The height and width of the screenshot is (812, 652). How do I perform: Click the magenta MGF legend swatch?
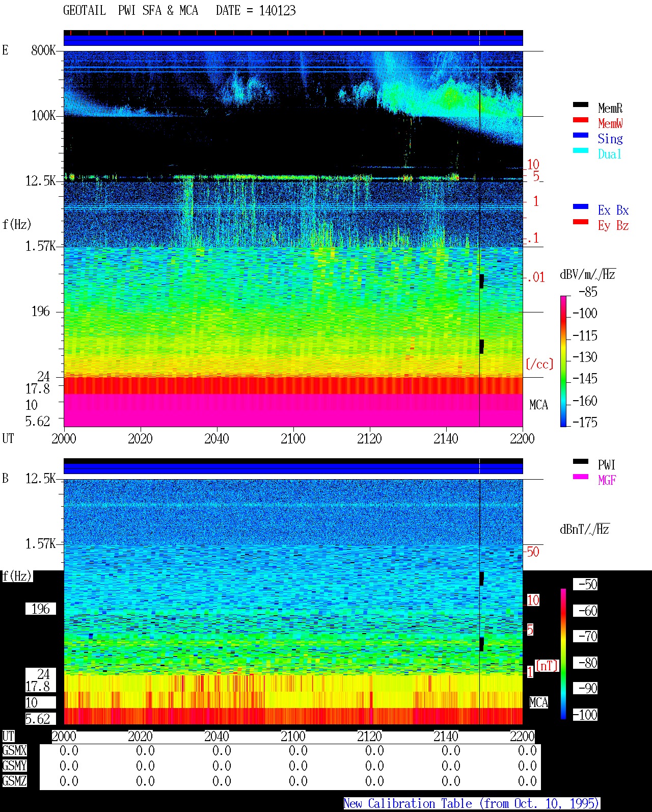[581, 477]
